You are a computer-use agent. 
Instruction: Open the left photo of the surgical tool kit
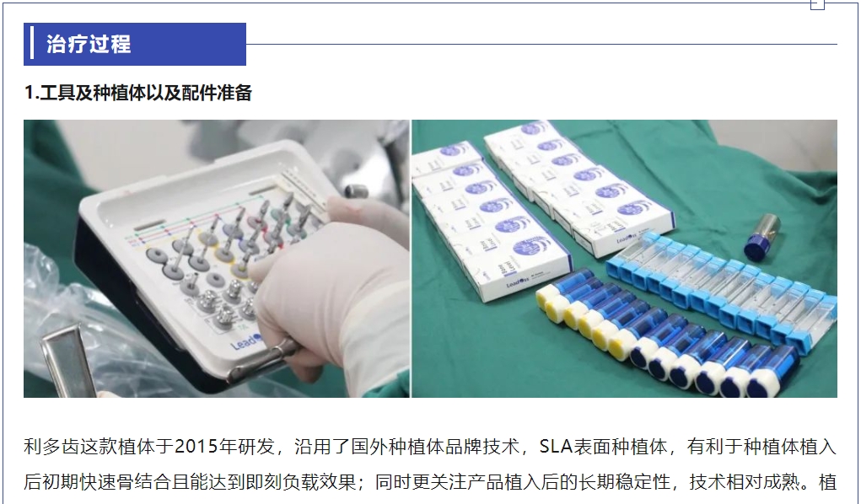tap(217, 259)
